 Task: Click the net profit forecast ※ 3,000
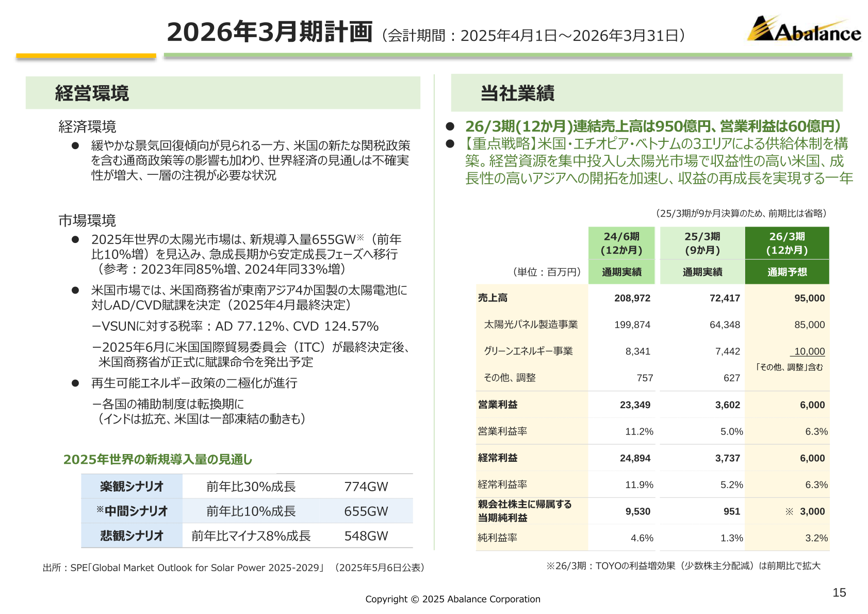pyautogui.click(x=805, y=511)
